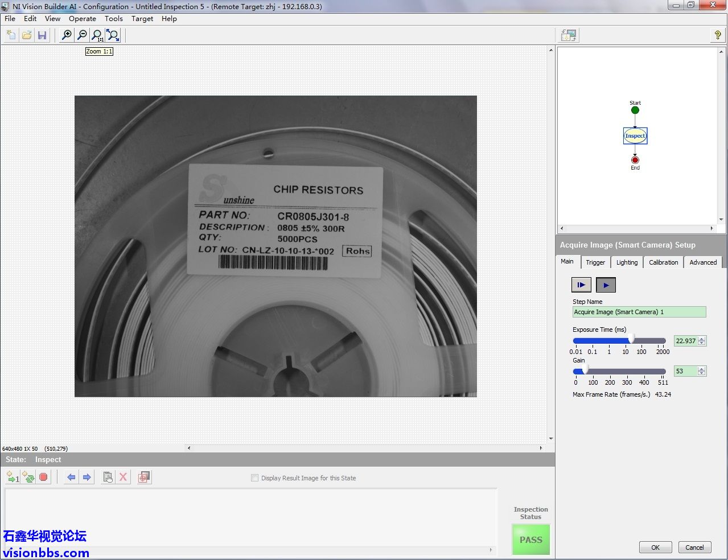Image resolution: width=728 pixels, height=560 pixels.
Task: Click the blue next step arrow
Action: click(x=87, y=477)
